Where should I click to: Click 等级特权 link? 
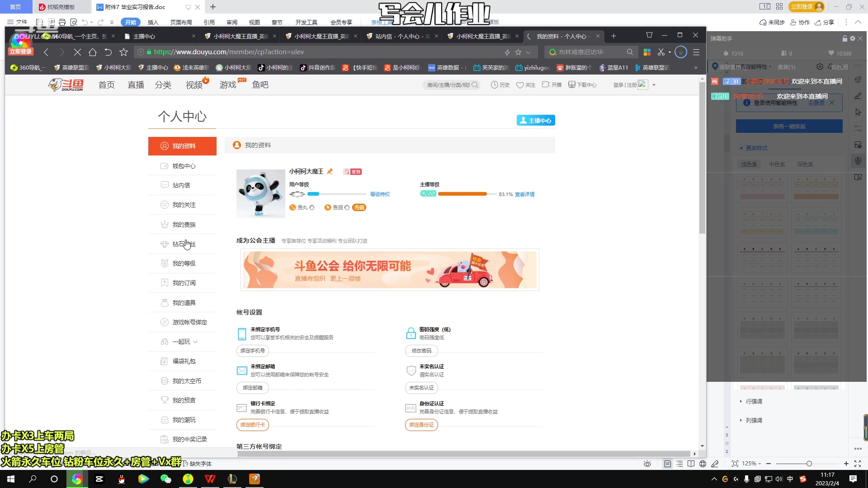click(x=380, y=194)
